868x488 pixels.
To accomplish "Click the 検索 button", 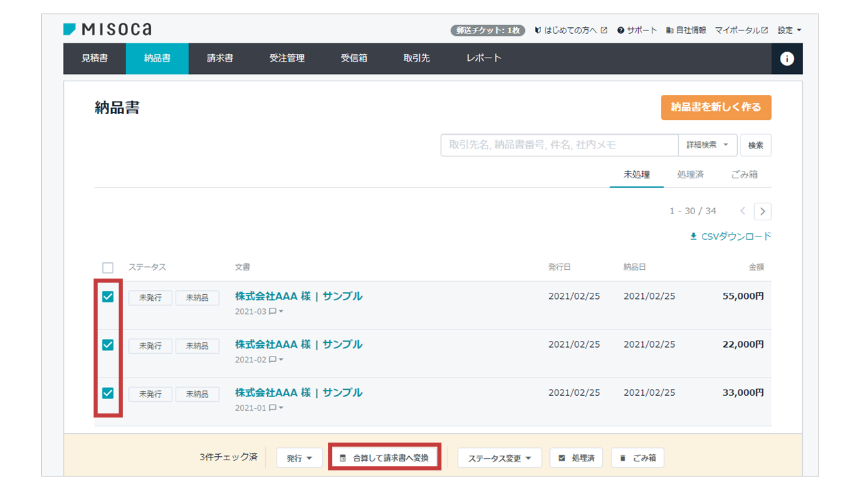I will (x=755, y=145).
